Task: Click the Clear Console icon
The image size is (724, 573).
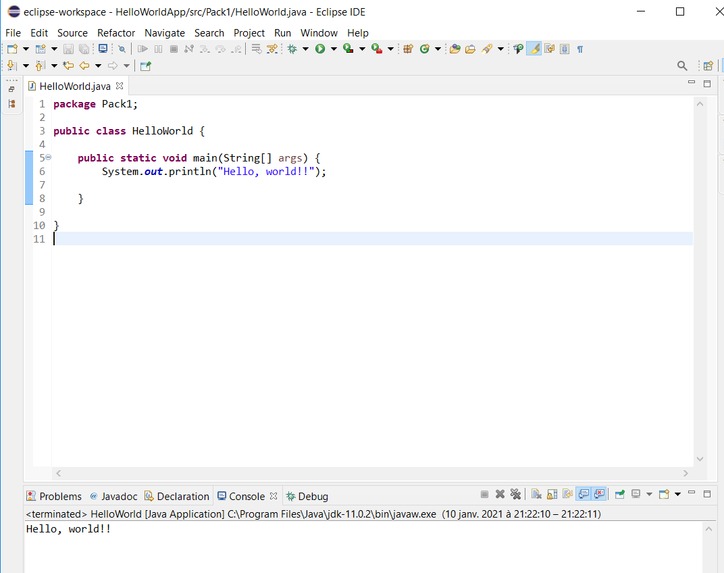Action: point(536,495)
